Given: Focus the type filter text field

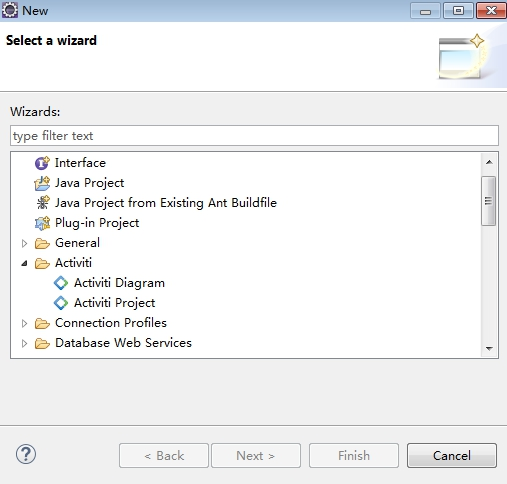Looking at the screenshot, I should tap(254, 136).
